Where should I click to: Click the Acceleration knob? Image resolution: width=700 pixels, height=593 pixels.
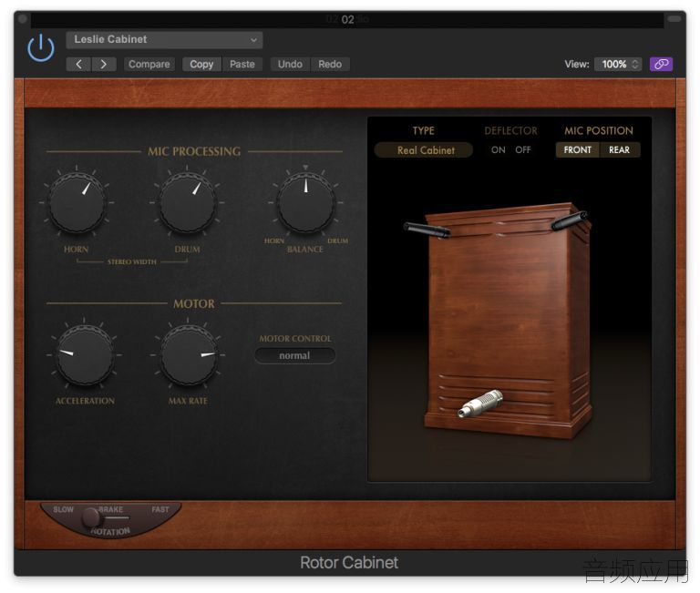(85, 355)
